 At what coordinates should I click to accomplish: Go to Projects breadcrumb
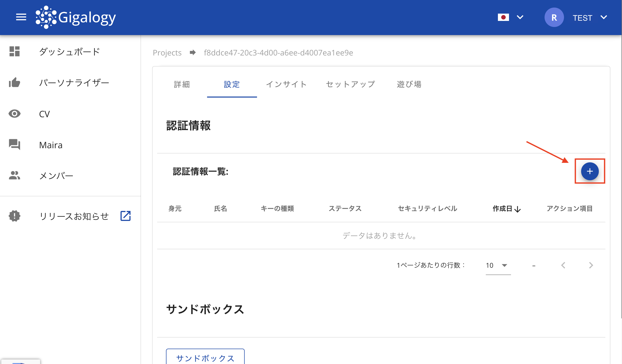167,53
